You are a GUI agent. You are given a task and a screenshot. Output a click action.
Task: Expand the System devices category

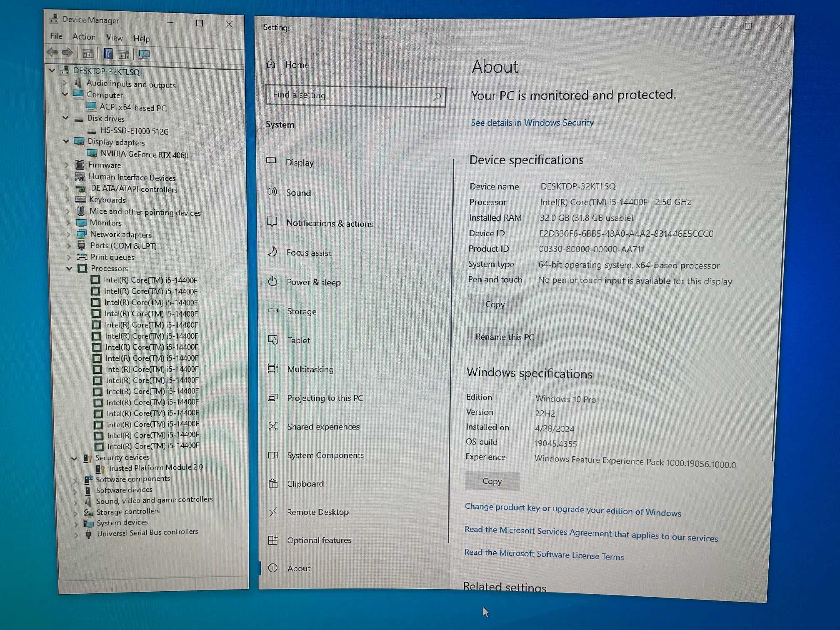pos(76,524)
